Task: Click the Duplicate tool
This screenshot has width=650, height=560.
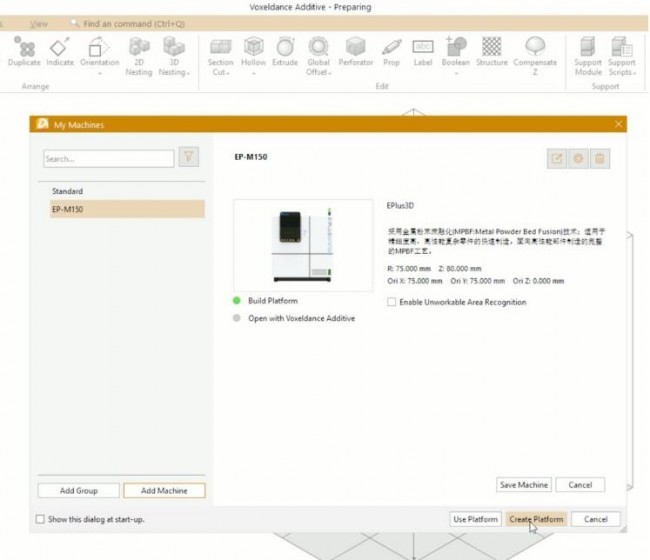Action: coord(25,52)
